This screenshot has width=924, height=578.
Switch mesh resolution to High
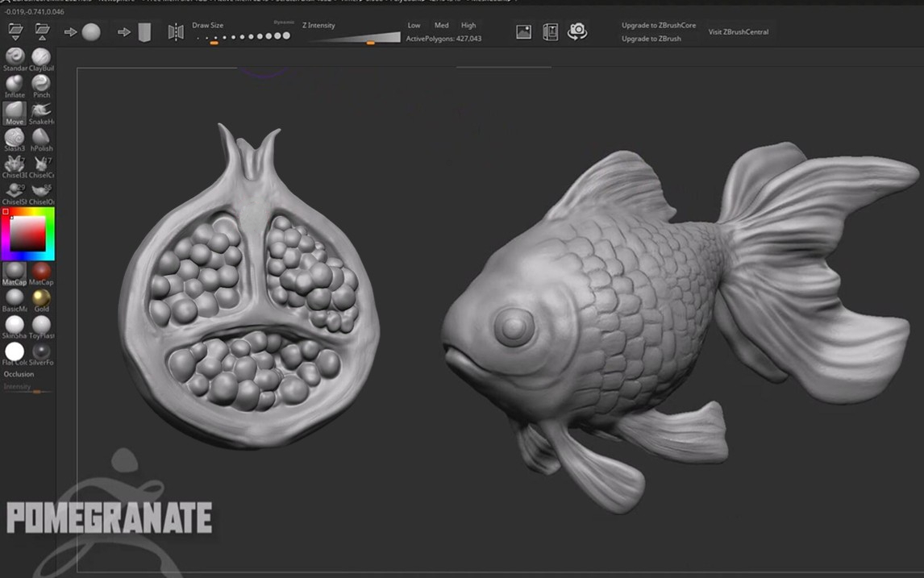point(468,25)
